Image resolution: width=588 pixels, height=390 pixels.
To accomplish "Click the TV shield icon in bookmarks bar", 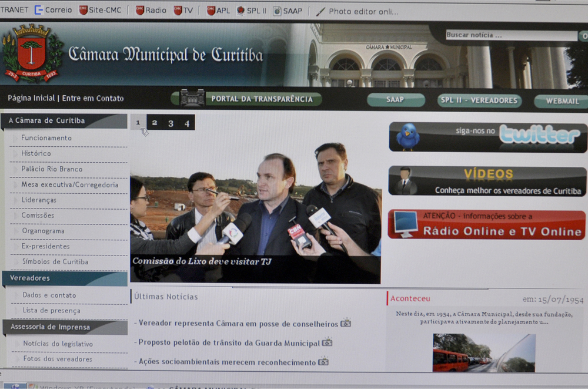I will [178, 9].
